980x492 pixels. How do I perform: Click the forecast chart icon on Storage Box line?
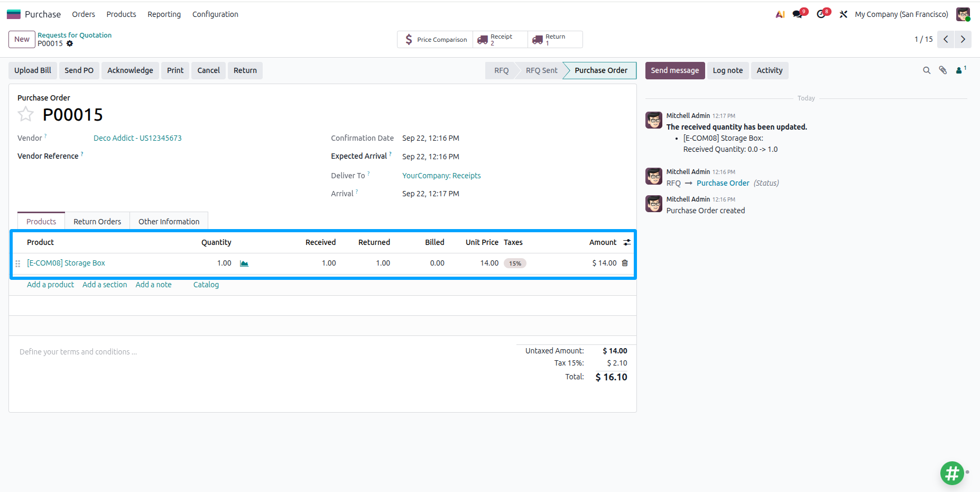pos(244,263)
